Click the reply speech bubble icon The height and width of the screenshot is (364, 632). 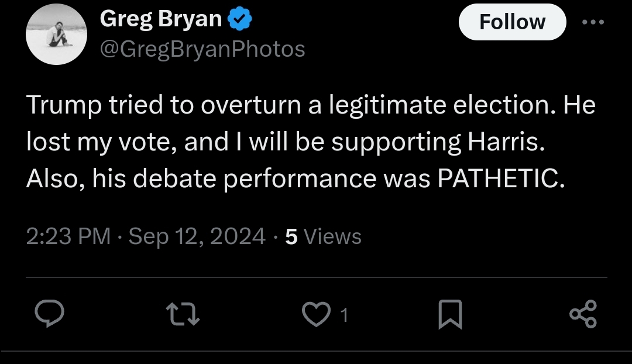click(x=49, y=314)
